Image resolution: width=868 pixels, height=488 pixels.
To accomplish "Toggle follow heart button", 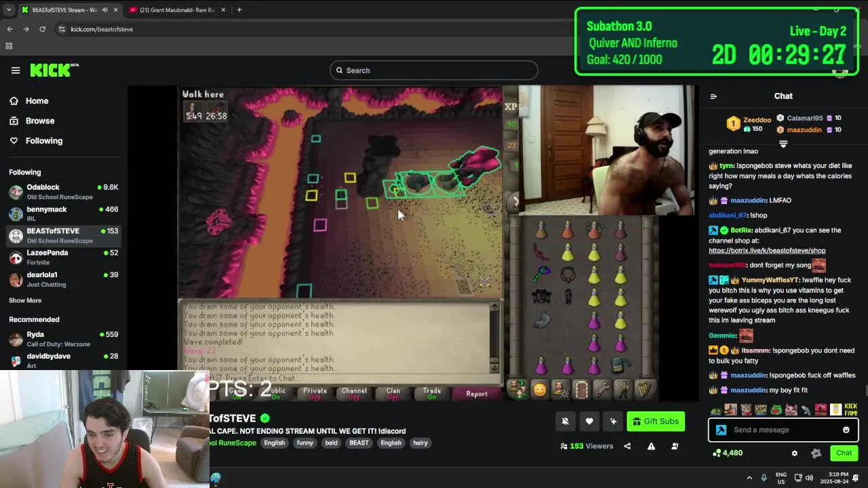I will pos(589,422).
